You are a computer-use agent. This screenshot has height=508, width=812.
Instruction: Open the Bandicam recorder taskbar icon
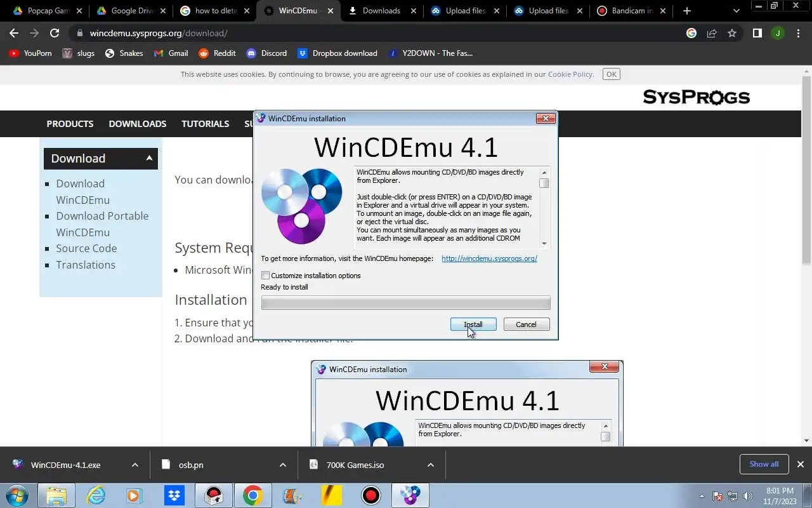pos(370,495)
